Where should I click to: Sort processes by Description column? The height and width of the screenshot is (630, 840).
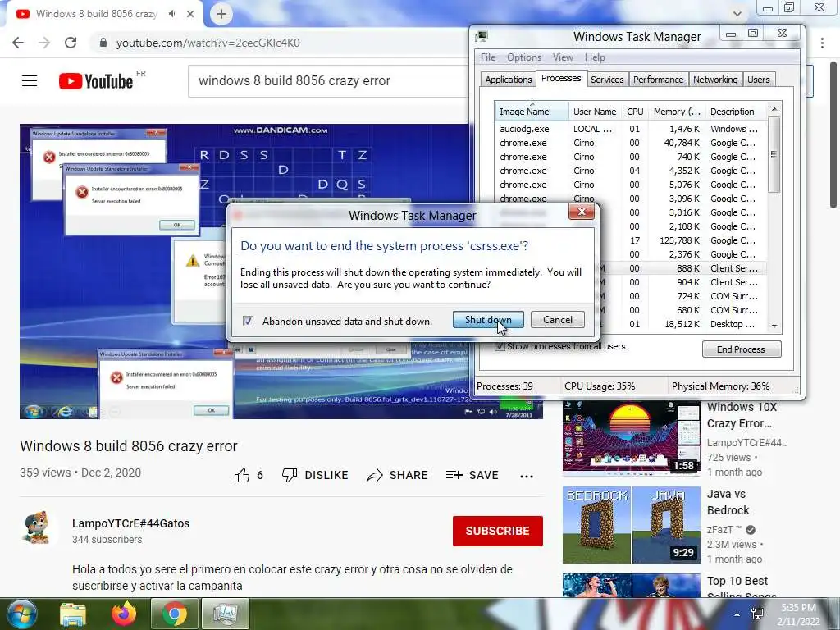coord(736,112)
